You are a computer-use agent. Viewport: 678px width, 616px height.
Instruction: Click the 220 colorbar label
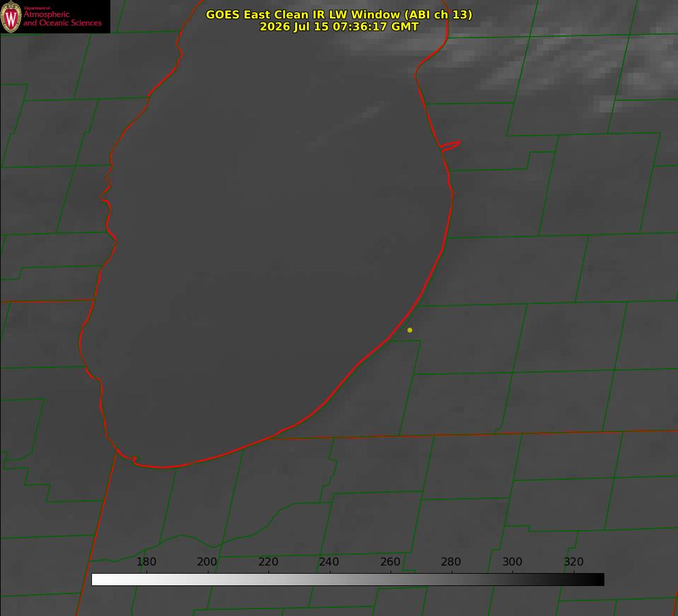[268, 561]
